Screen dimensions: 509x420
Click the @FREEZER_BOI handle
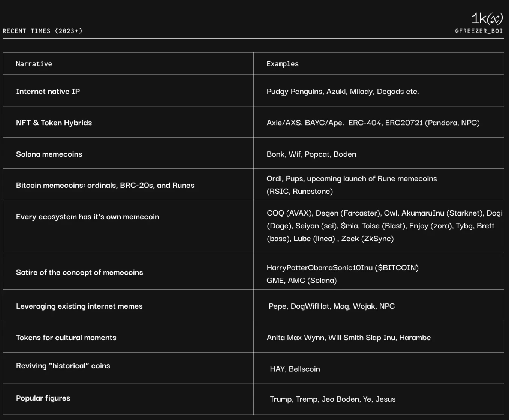pyautogui.click(x=479, y=31)
